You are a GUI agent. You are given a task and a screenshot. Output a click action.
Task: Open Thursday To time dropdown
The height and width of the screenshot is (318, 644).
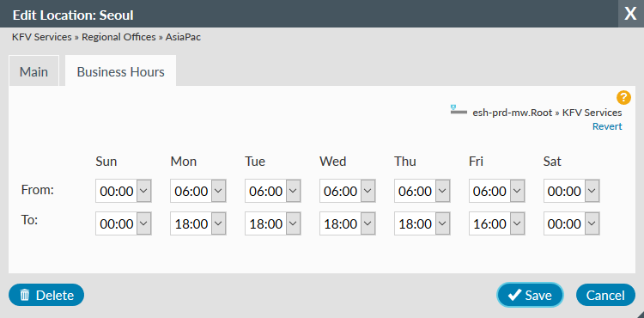point(422,223)
